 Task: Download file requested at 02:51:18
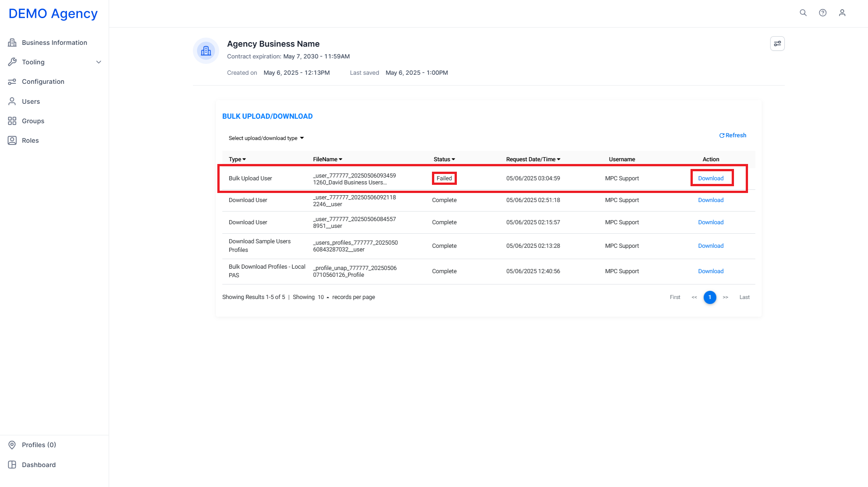[711, 200]
